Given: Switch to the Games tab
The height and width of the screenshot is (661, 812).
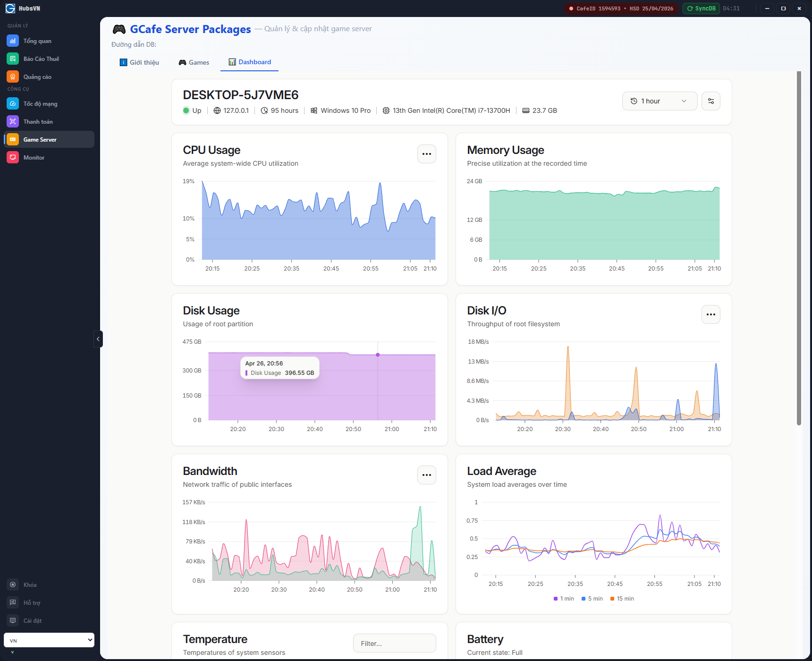Looking at the screenshot, I should point(194,62).
